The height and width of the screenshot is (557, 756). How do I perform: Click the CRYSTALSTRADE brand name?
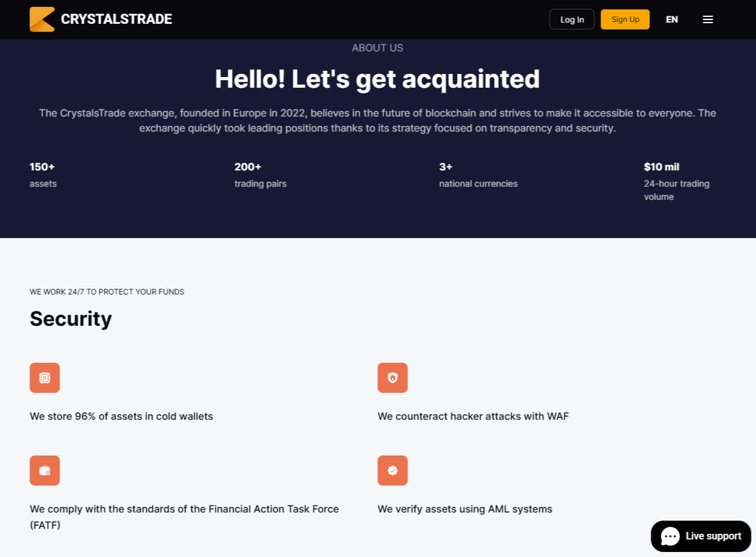(x=117, y=19)
